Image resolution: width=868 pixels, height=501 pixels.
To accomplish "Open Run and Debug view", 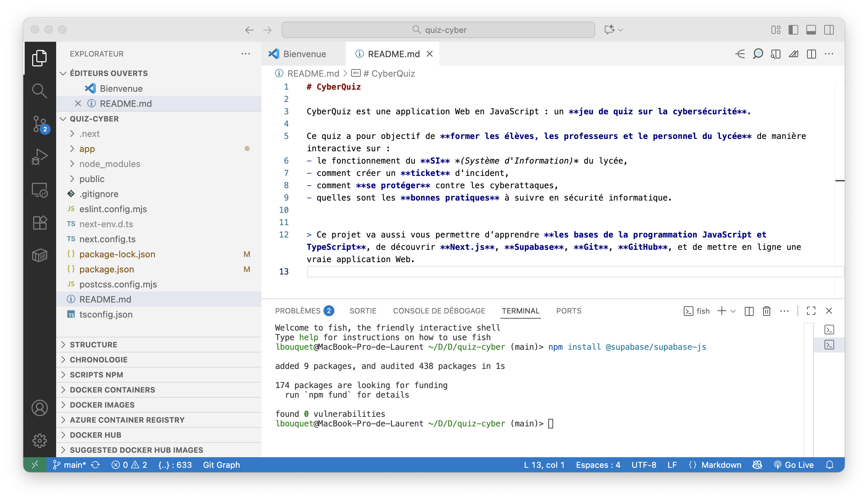I will (x=40, y=157).
